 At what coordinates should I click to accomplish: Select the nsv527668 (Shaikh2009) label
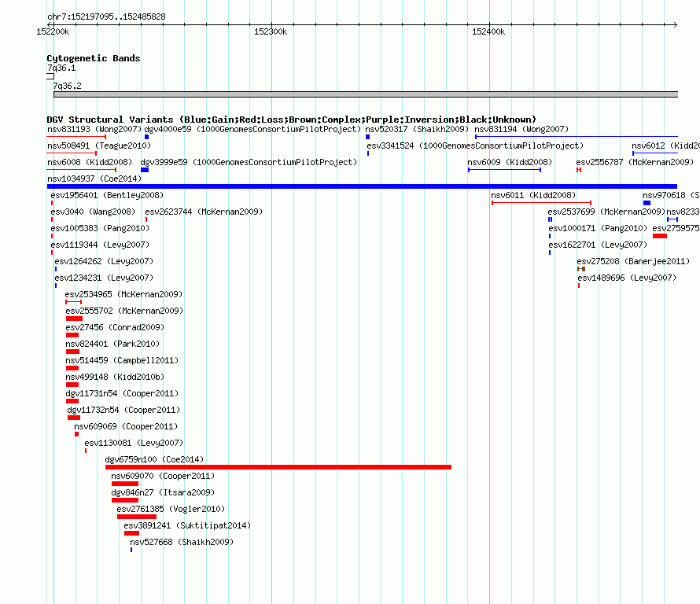click(182, 542)
